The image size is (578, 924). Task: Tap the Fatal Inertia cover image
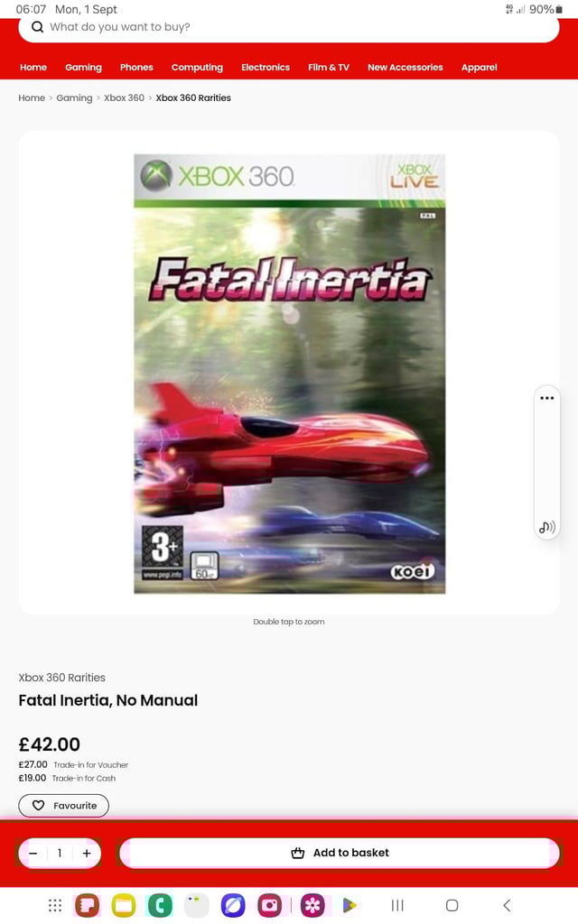290,374
